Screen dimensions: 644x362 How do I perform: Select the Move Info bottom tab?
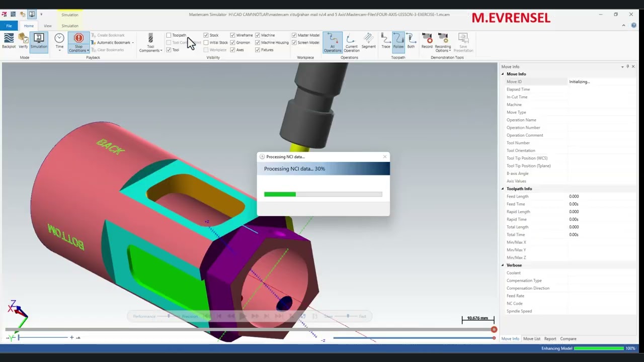point(510,339)
